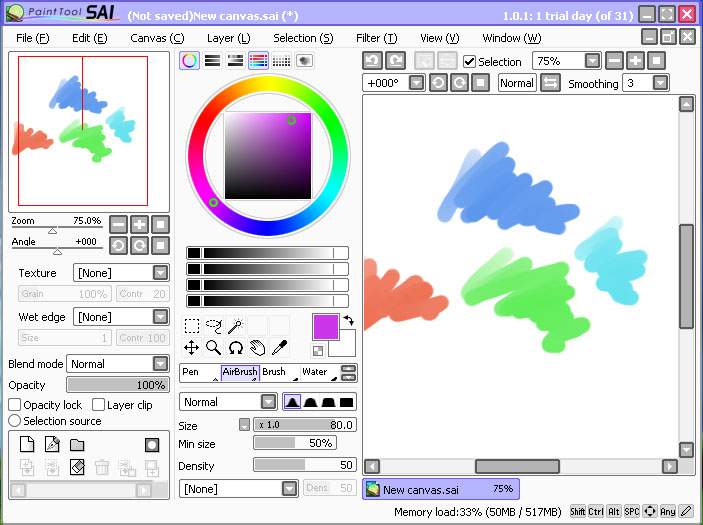703x525 pixels.
Task: Select the Brush tool preset
Action: 280,372
